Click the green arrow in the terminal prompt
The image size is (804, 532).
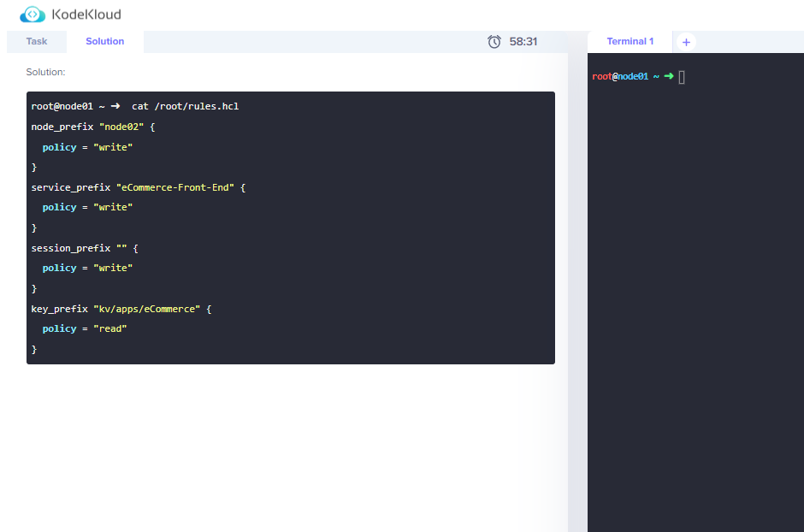[669, 76]
